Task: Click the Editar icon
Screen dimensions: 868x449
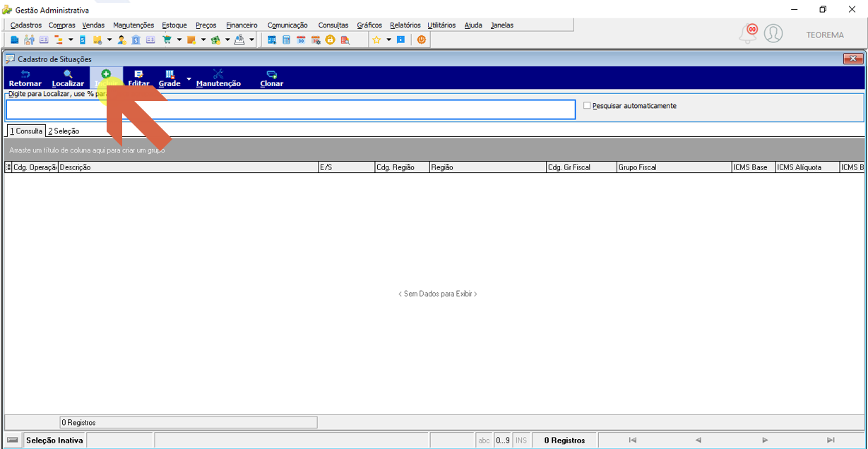Action: click(138, 78)
